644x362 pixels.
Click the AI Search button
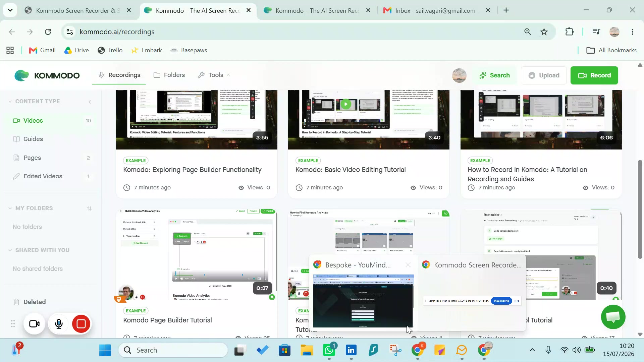(494, 75)
